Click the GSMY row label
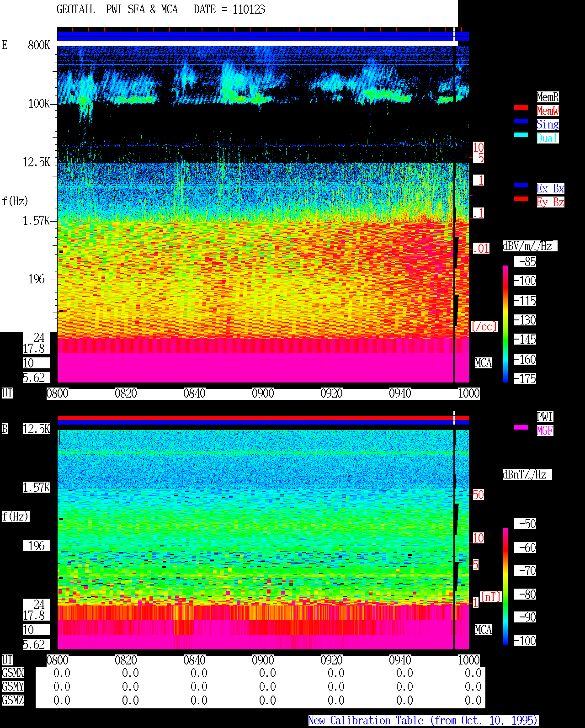 13,686
